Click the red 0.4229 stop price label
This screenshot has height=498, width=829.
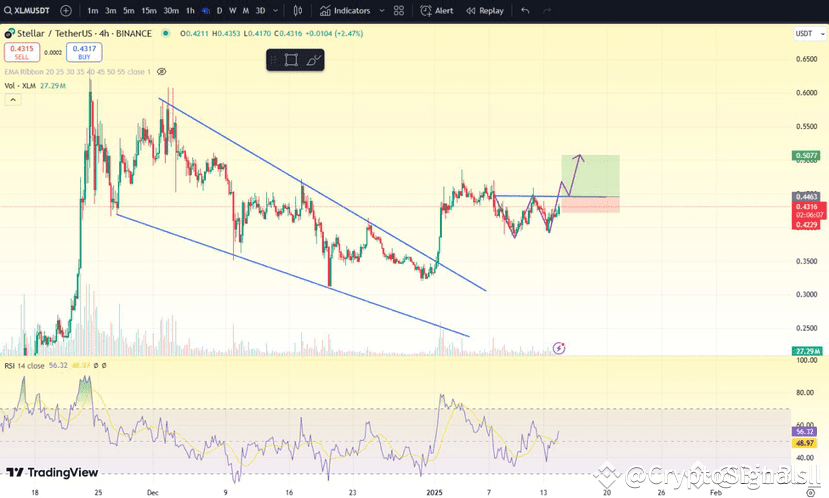[x=806, y=225]
